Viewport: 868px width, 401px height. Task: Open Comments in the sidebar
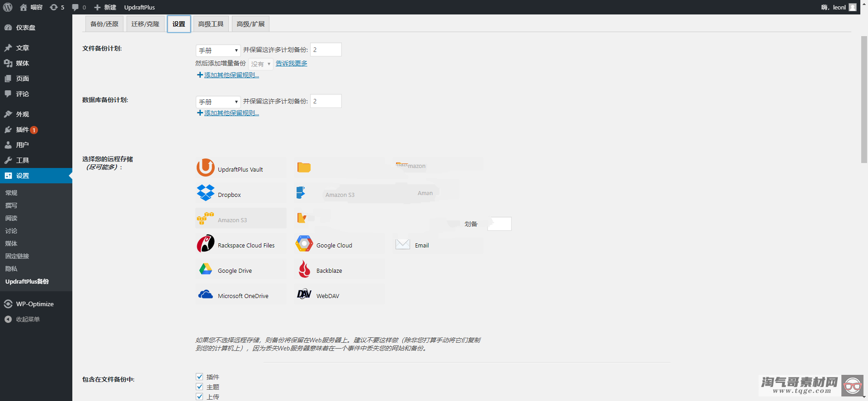tap(36, 94)
